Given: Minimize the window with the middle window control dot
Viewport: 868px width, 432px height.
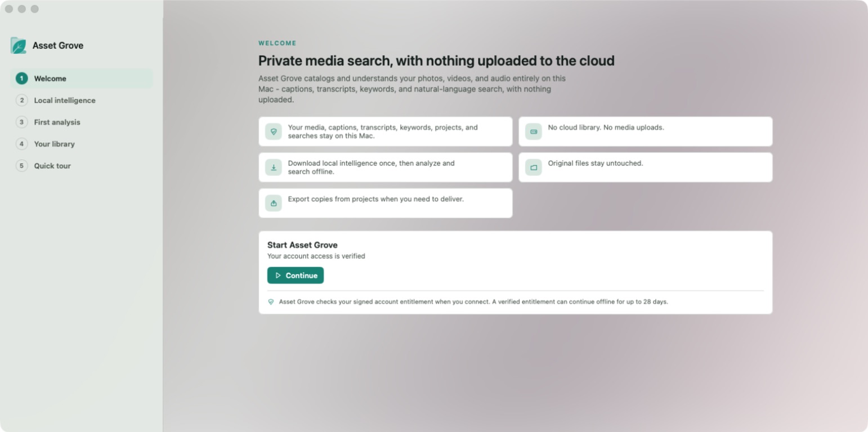Looking at the screenshot, I should pos(22,9).
